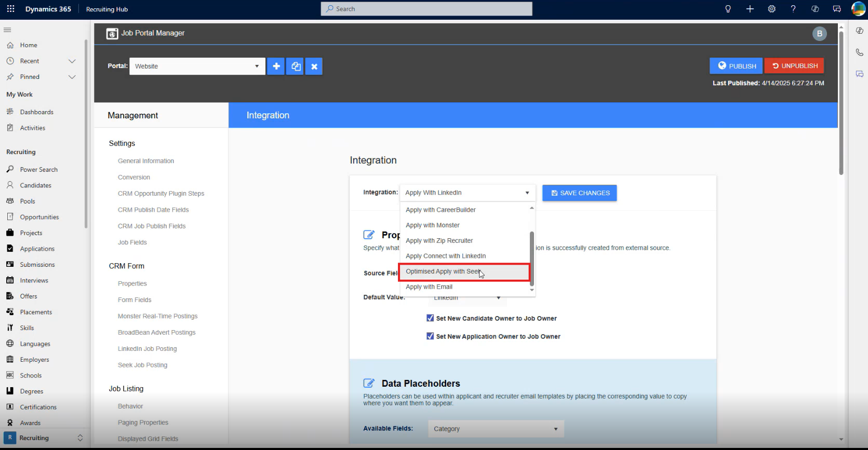
Task: Open General Information settings link
Action: point(146,161)
